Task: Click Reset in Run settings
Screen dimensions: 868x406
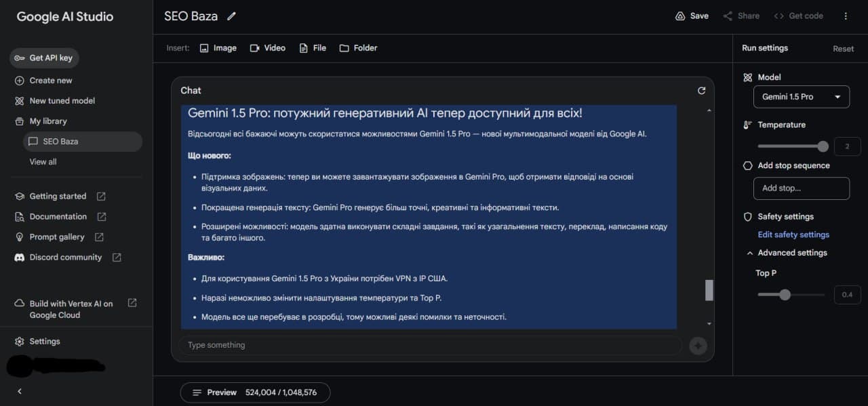Action: pyautogui.click(x=844, y=49)
